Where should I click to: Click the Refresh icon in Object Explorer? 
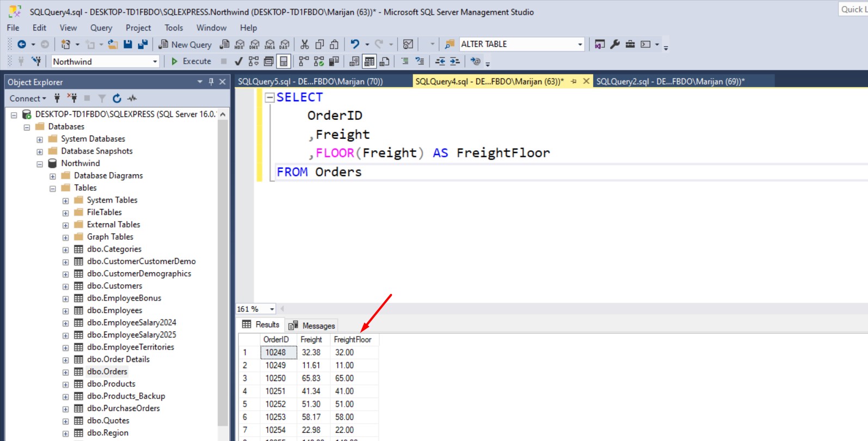(117, 99)
